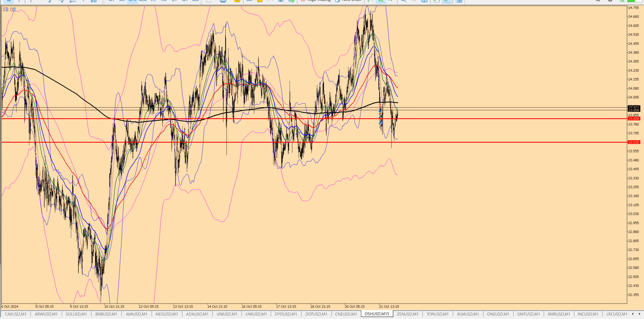
Task: Go to the TONUSD,M1 tab
Action: 437,314
